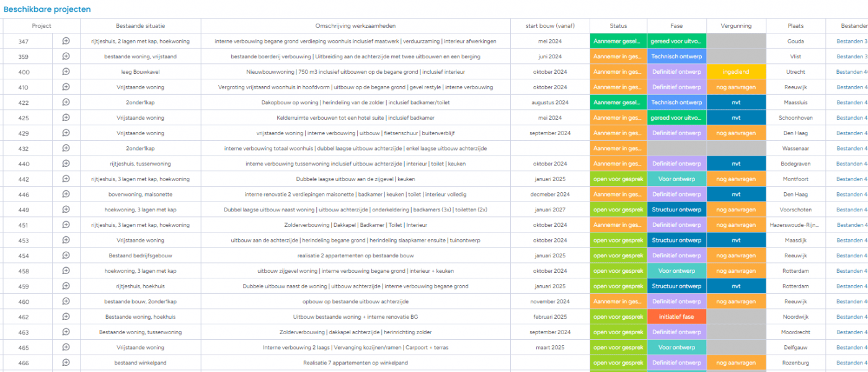Open details icon for project 410
Screen dimensions: 868x372
pyautogui.click(x=66, y=87)
